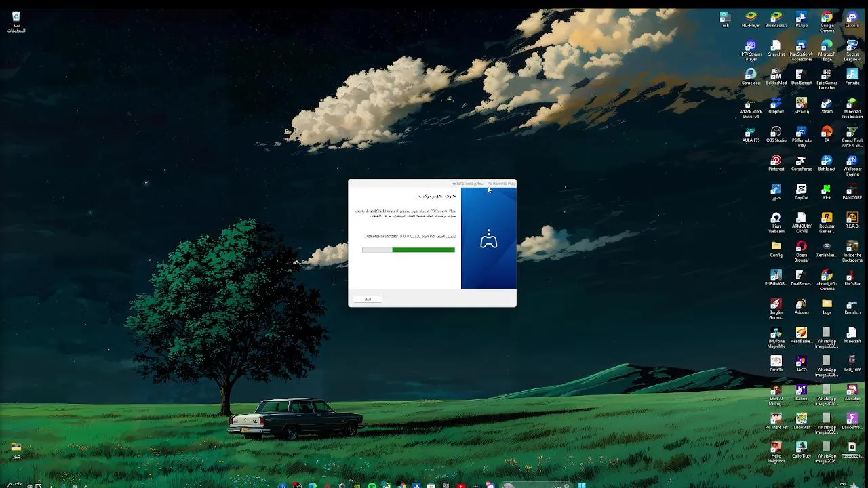Open the Gameloop desktop icon
The width and height of the screenshot is (868, 488).
click(x=751, y=77)
